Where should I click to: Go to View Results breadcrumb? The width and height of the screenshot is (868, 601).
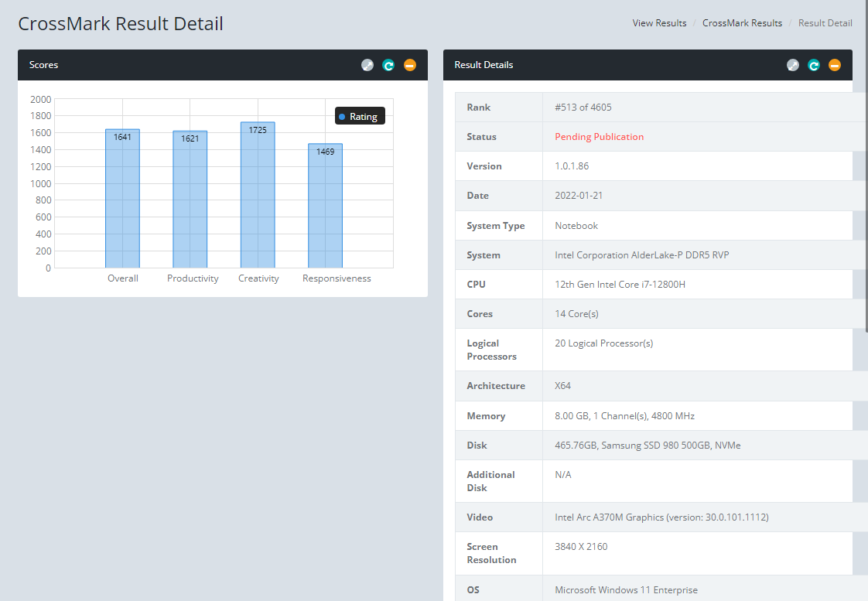[659, 23]
